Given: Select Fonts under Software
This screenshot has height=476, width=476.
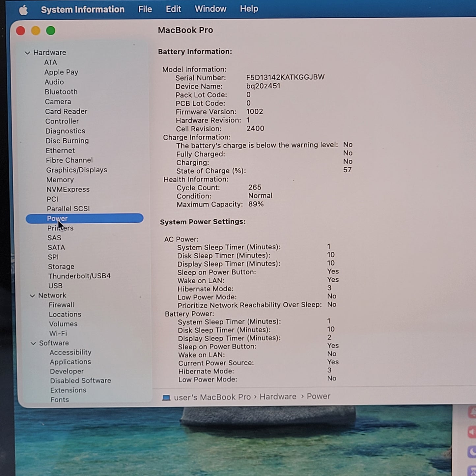Looking at the screenshot, I should coord(60,400).
